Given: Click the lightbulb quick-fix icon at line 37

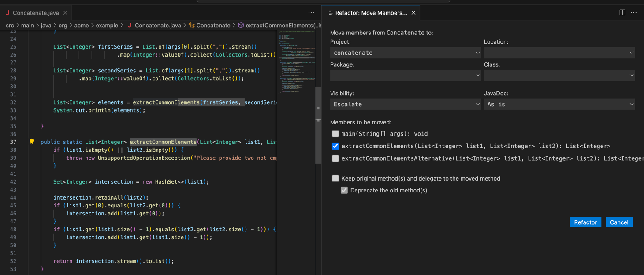Looking at the screenshot, I should click(31, 142).
